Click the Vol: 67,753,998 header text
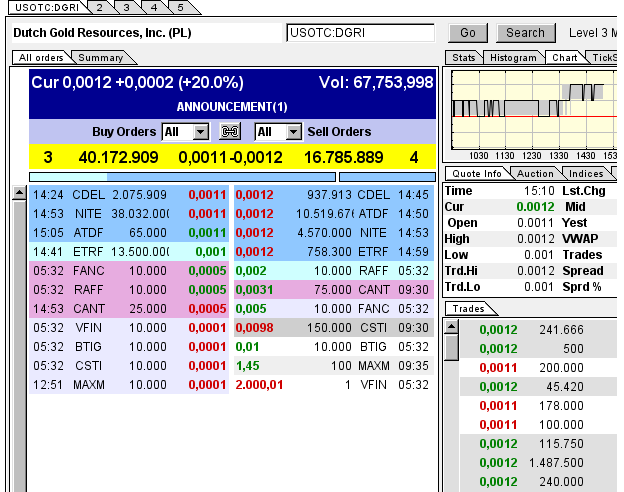This screenshot has width=624, height=492. (376, 82)
